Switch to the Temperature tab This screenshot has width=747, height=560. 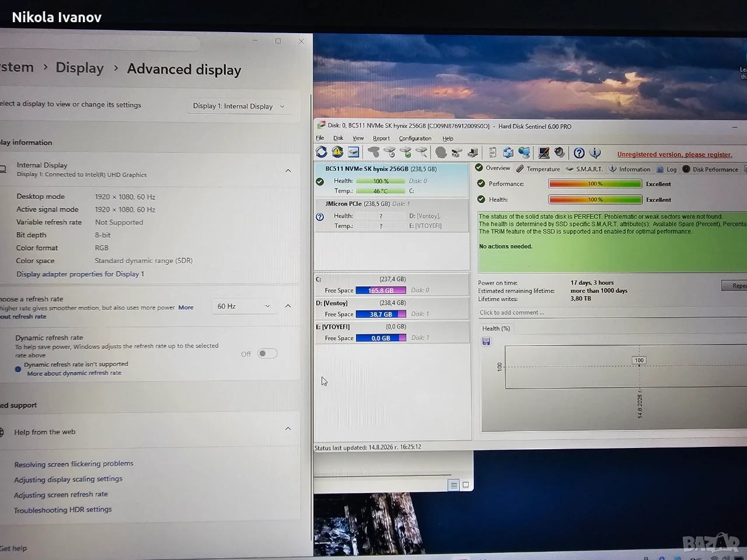[x=538, y=169]
